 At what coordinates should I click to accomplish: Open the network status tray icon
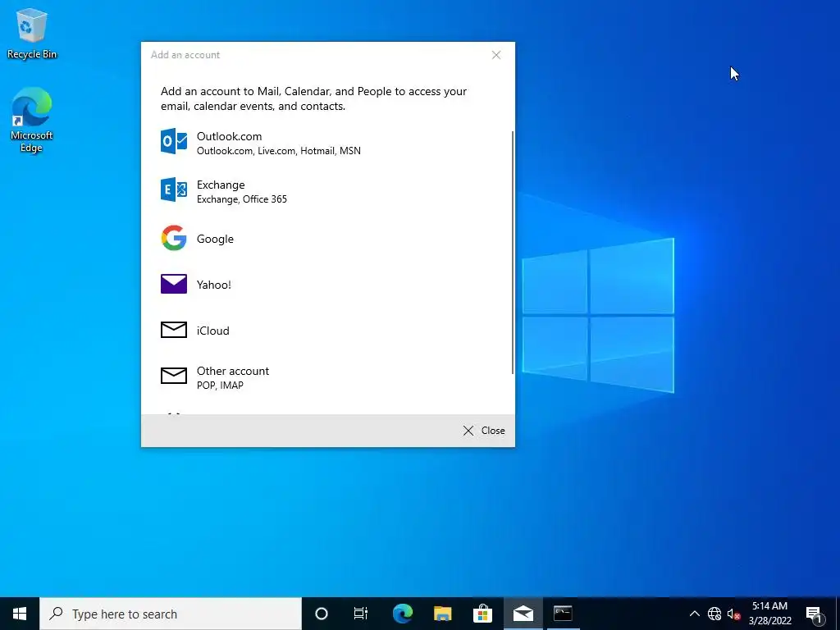pyautogui.click(x=714, y=614)
